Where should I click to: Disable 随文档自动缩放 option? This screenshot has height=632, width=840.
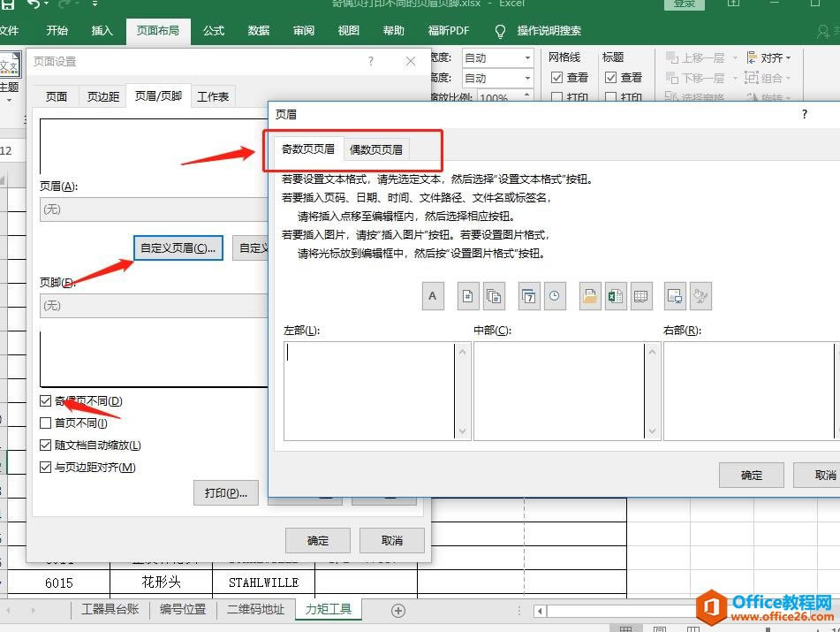click(x=46, y=445)
